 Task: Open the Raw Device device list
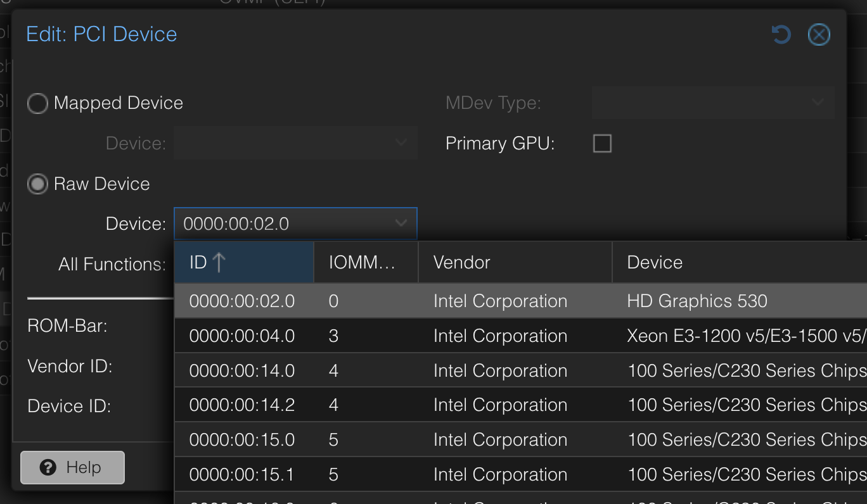[x=295, y=223]
